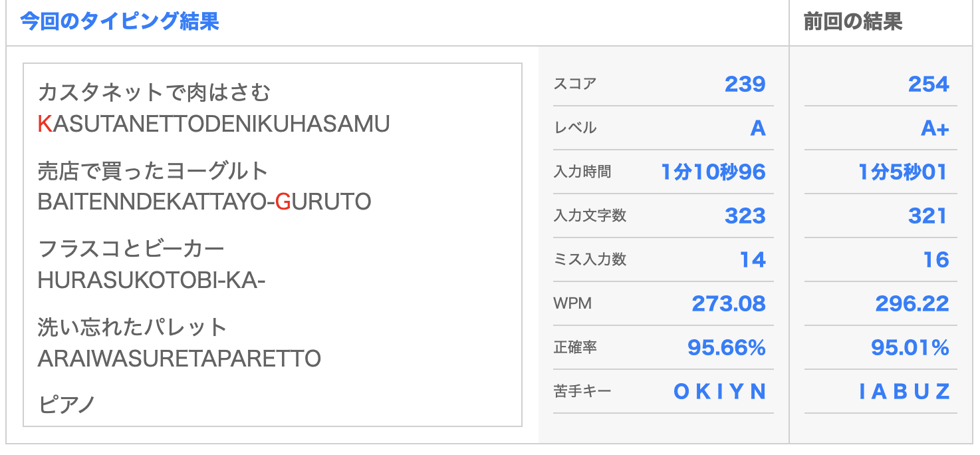980x455 pixels.
Task: Click the previous WPM value 296.22
Action: [x=912, y=303]
